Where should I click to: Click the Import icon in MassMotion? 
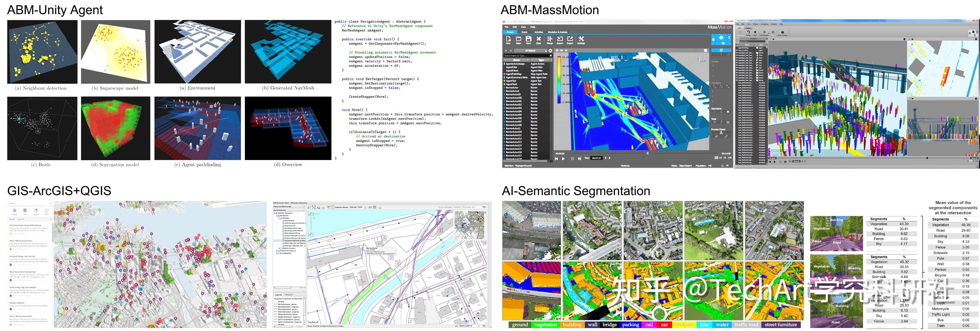(x=560, y=40)
